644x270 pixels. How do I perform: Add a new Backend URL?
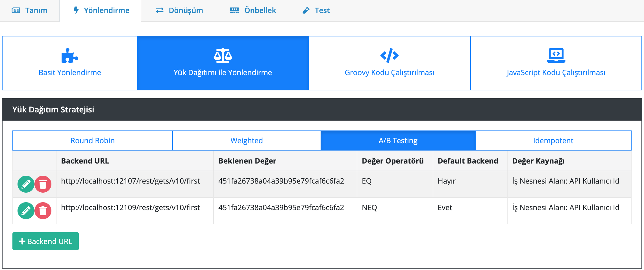tap(45, 241)
